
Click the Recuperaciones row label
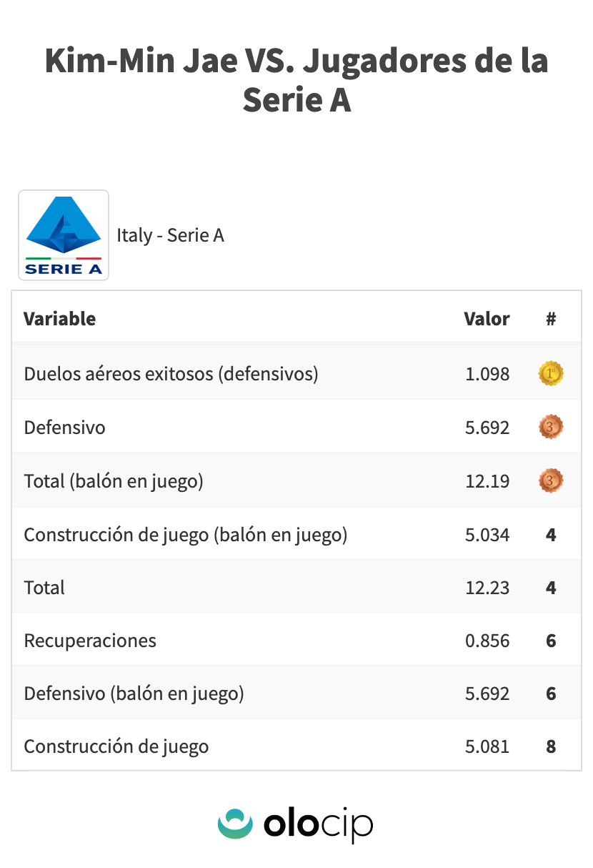[90, 641]
